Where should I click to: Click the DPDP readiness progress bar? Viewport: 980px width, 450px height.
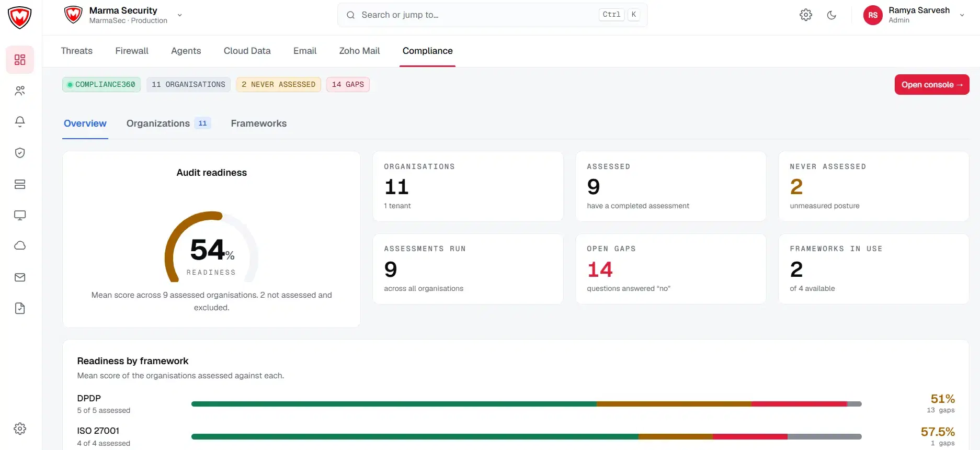(526, 404)
